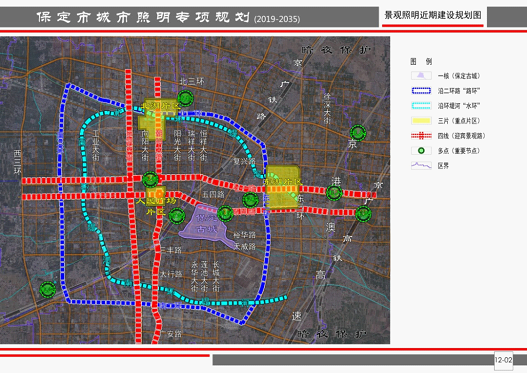Screen dimensions: 527x373
Task: Select the red 四线 (迎宾景观路) legend icon
Action: coord(421,136)
